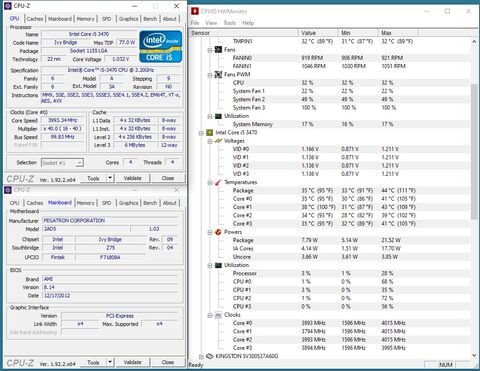Viewport: 480px width, 371px height.
Task: Open the View menu in HWMonitor
Action: click(211, 23)
